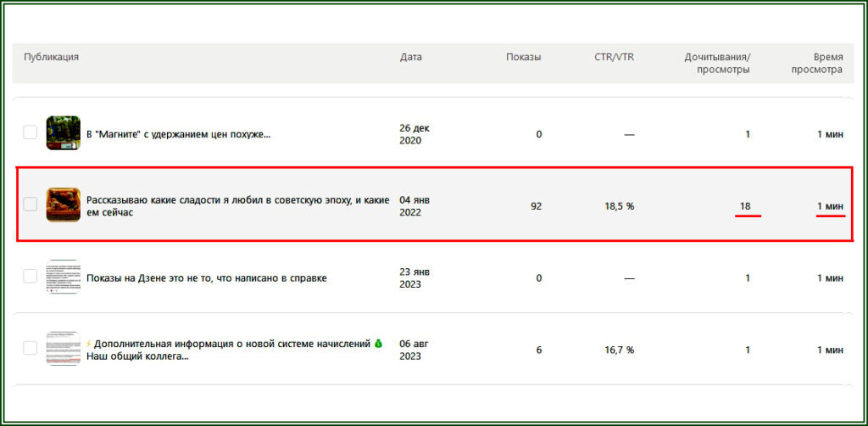
Task: Click the CTR value "18,5 %"
Action: pyautogui.click(x=619, y=206)
